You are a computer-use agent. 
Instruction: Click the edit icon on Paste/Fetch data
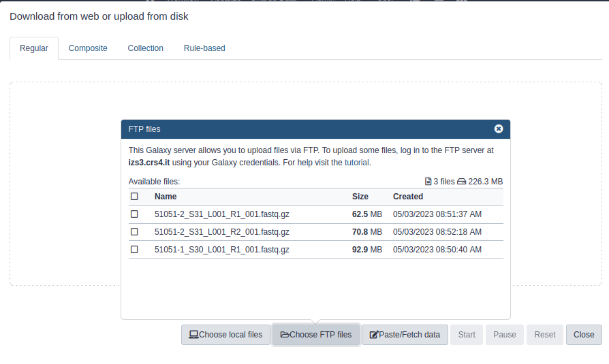(374, 335)
